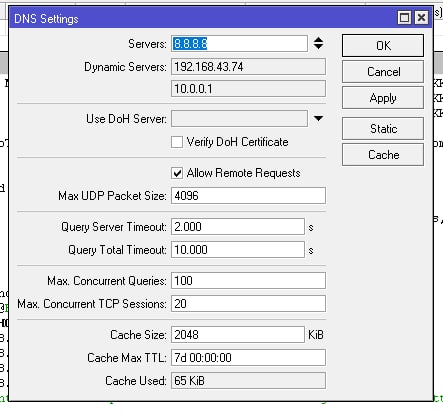Click the Query Server Timeout field
Viewport: 443px width, 413px height.
[x=238, y=227]
